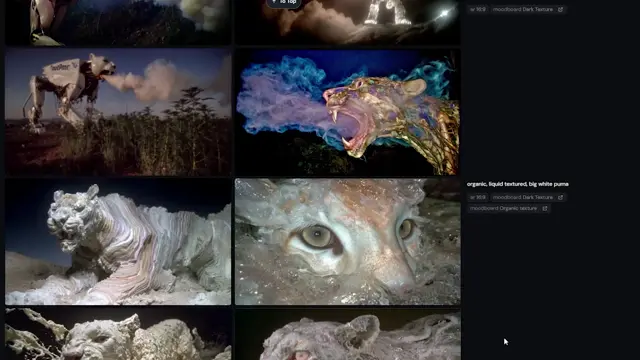This screenshot has width=640, height=360.
Task: Open the close-up puma eyes image
Action: [x=348, y=242]
